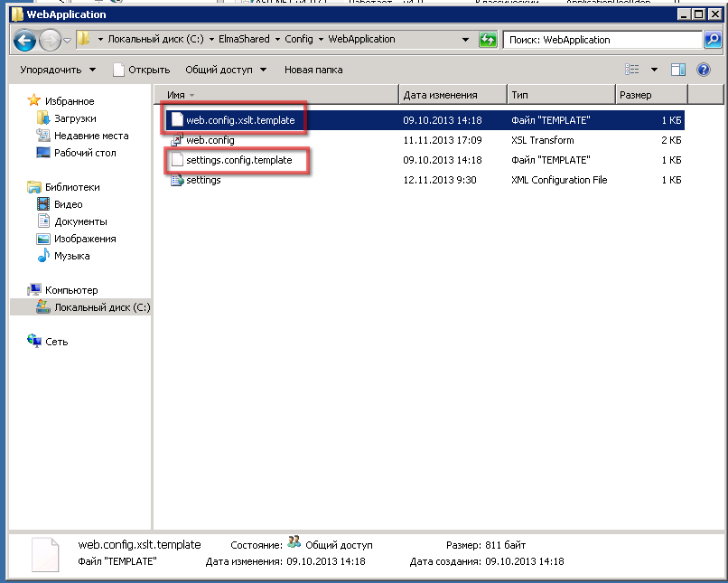Select web.config.xslt.template file
The height and width of the screenshot is (583, 728).
(239, 120)
